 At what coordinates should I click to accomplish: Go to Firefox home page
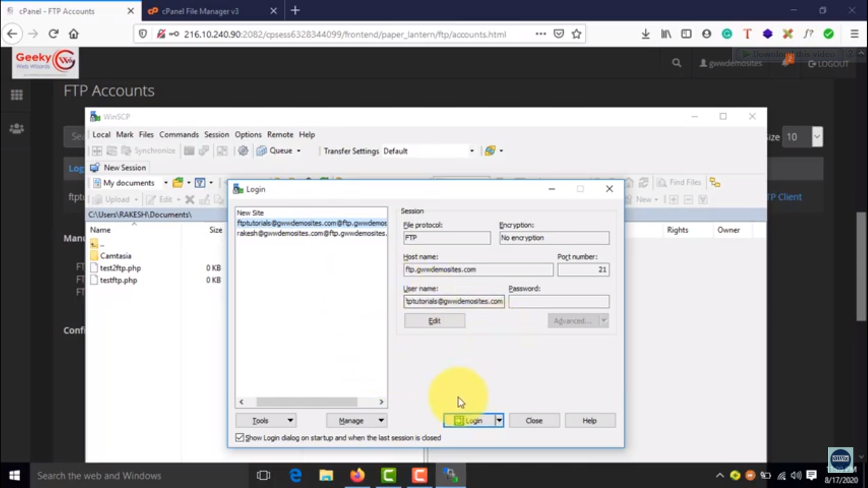coord(74,34)
